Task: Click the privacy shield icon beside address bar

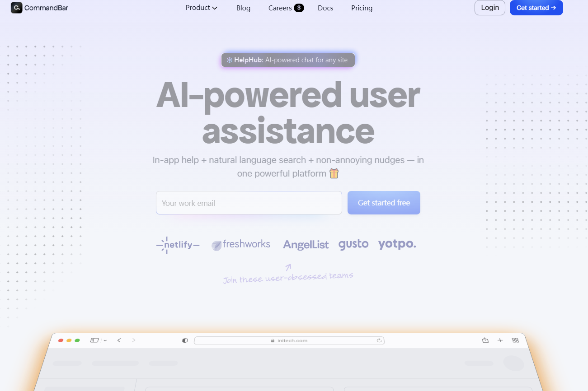Action: (x=185, y=340)
